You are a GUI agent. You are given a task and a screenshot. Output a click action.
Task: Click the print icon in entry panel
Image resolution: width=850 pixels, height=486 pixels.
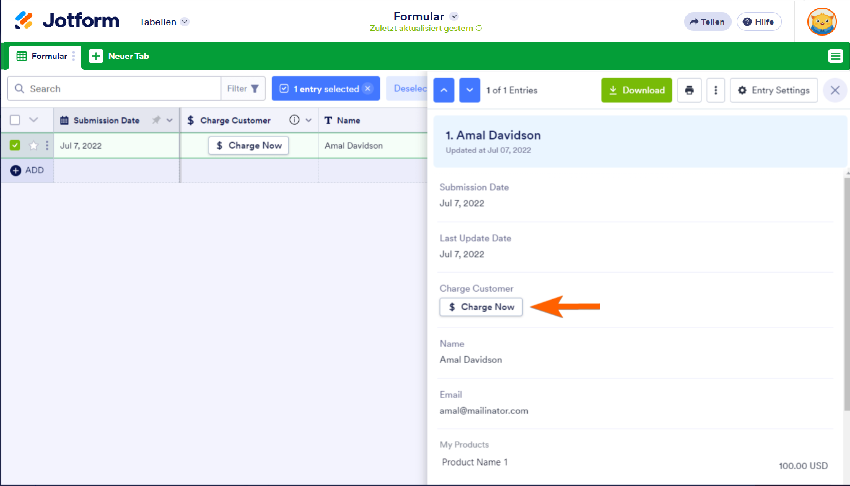pos(689,90)
